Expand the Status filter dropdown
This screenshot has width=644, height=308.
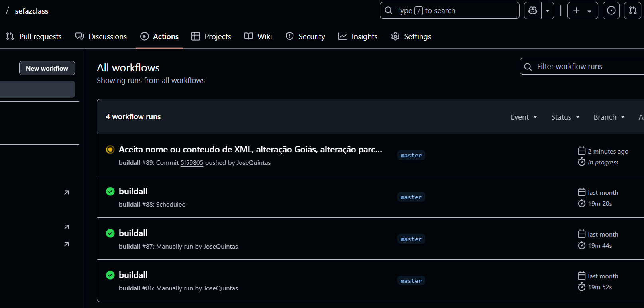click(x=565, y=117)
